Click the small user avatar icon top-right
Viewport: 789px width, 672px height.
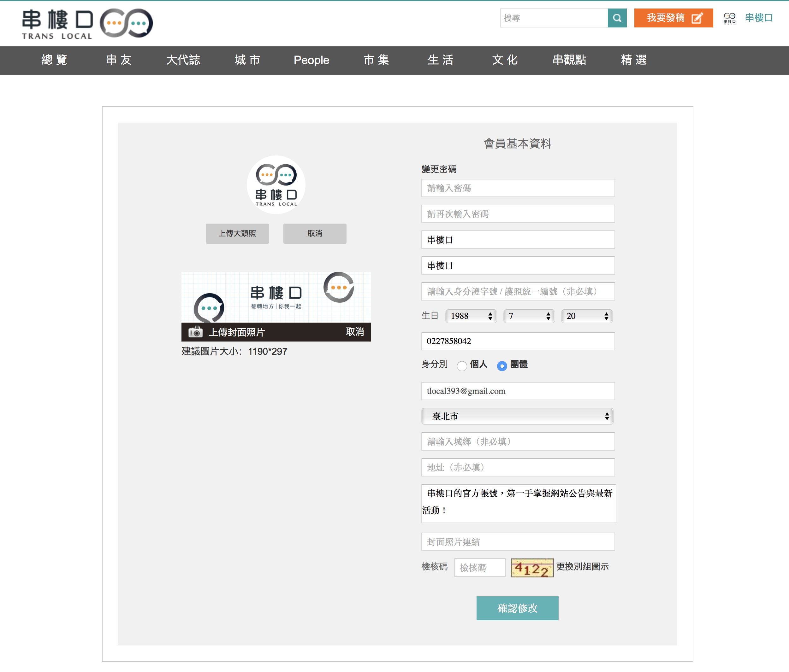pos(729,18)
